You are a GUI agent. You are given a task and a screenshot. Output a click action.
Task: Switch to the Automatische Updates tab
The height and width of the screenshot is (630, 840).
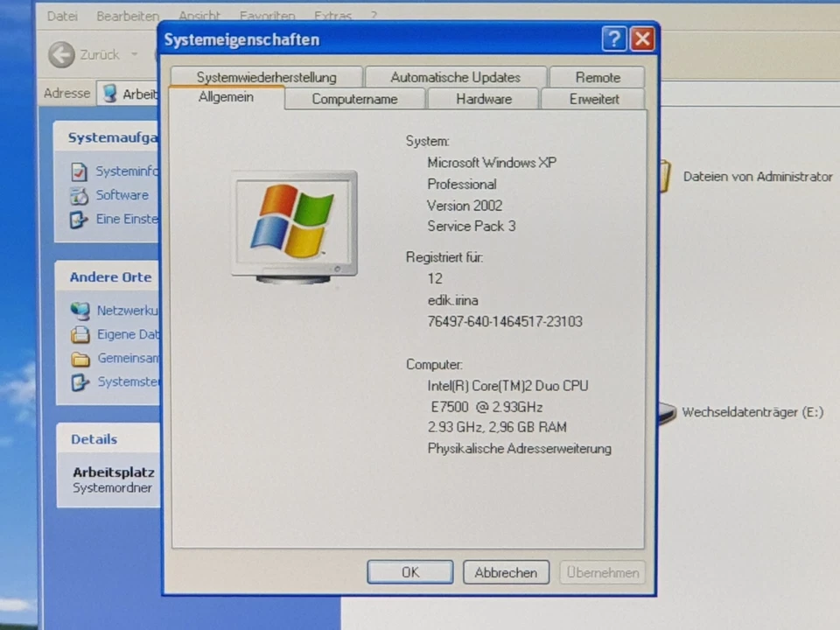coord(455,77)
